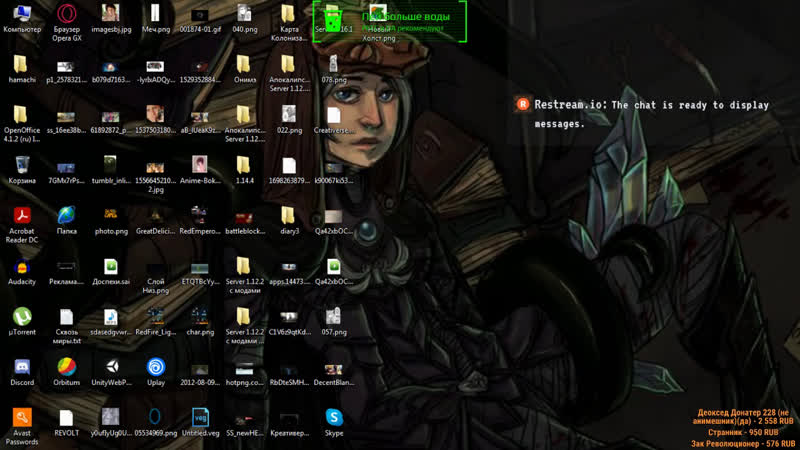Select the ETQTBcYy... file
800x450 pixels.
(x=199, y=270)
